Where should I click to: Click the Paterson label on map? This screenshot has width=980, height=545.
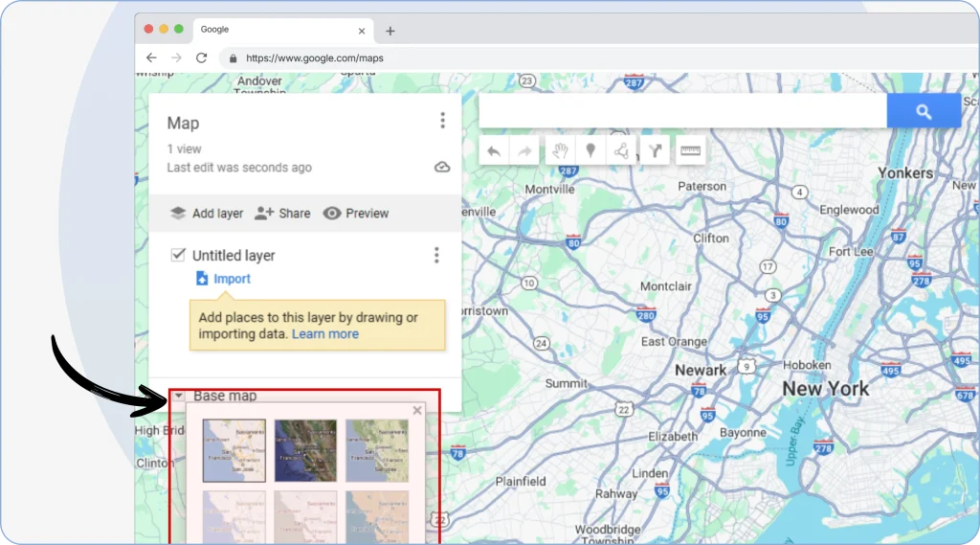coord(702,187)
